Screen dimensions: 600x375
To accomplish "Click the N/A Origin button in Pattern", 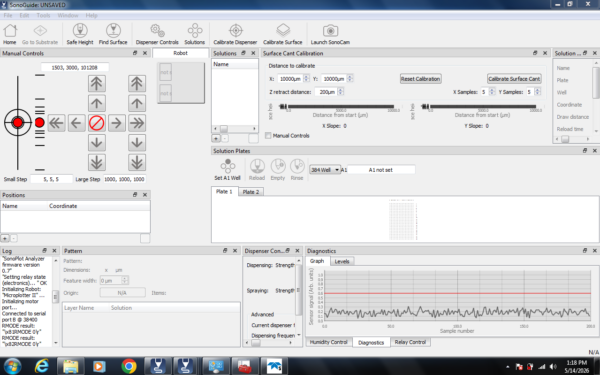I will (122, 293).
